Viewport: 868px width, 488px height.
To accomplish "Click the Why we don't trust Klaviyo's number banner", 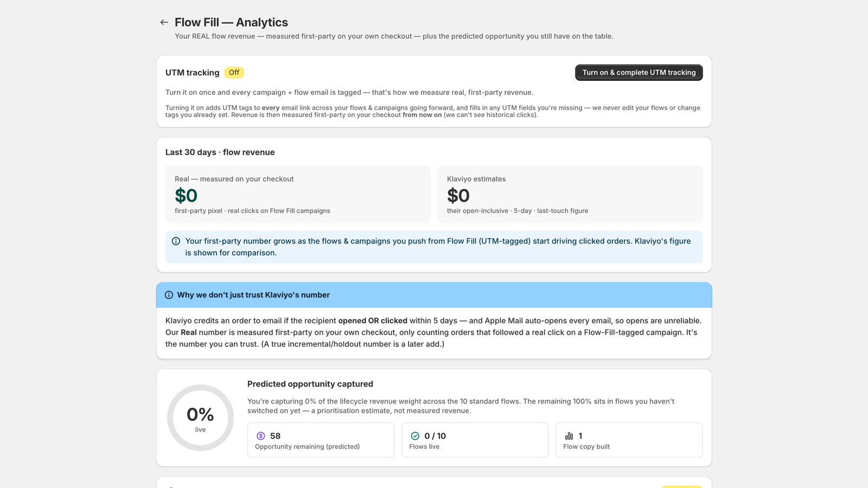I will pyautogui.click(x=434, y=295).
